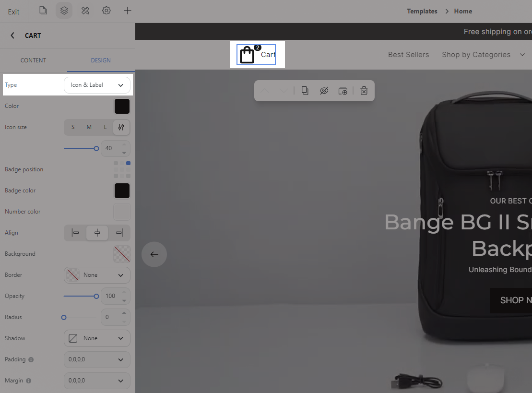Image resolution: width=532 pixels, height=393 pixels.
Task: Click the Radius slider handle
Action: (64, 318)
